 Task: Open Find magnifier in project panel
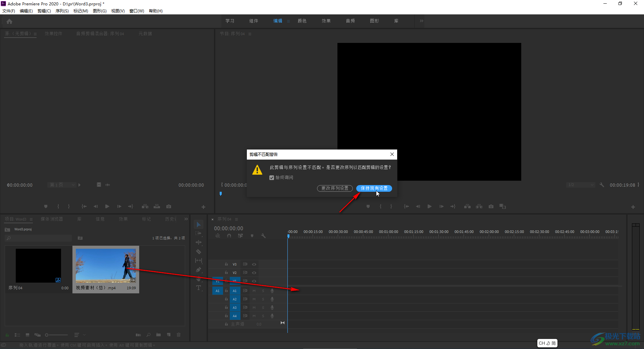coord(149,335)
